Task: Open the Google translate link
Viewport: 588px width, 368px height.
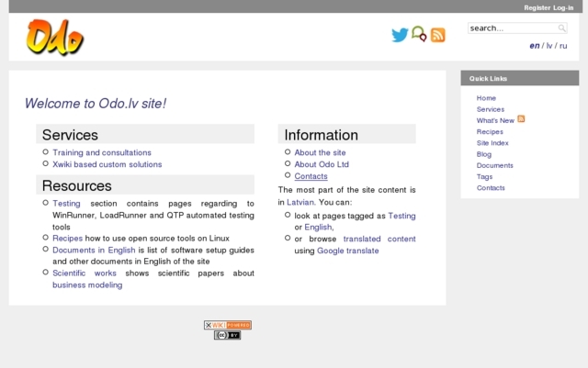Action: [x=347, y=251]
